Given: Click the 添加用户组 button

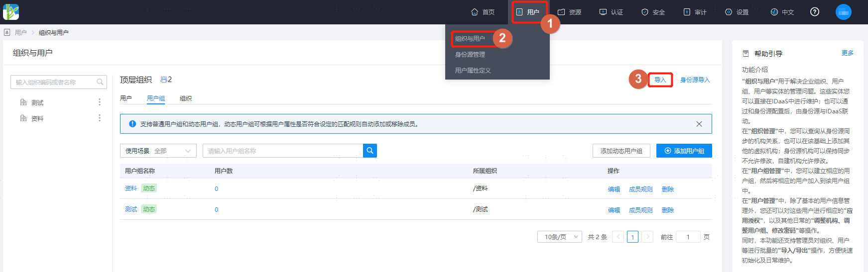Looking at the screenshot, I should point(684,151).
